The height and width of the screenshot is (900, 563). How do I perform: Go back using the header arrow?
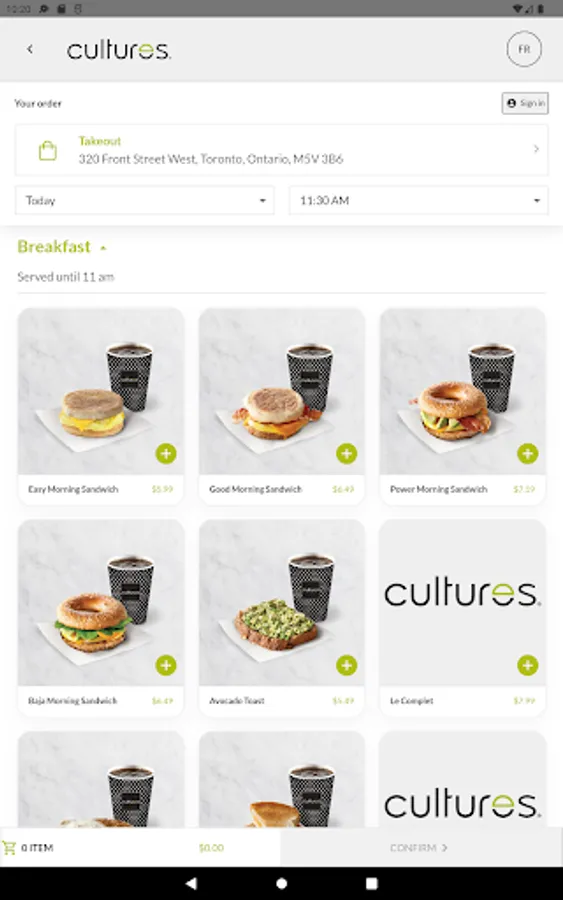[30, 49]
